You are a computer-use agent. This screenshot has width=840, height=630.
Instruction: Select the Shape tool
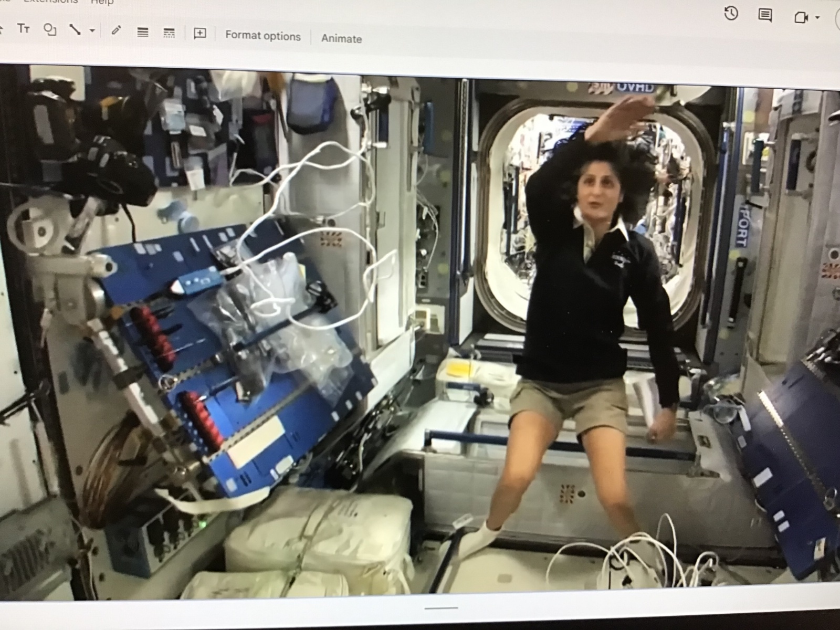tap(50, 29)
